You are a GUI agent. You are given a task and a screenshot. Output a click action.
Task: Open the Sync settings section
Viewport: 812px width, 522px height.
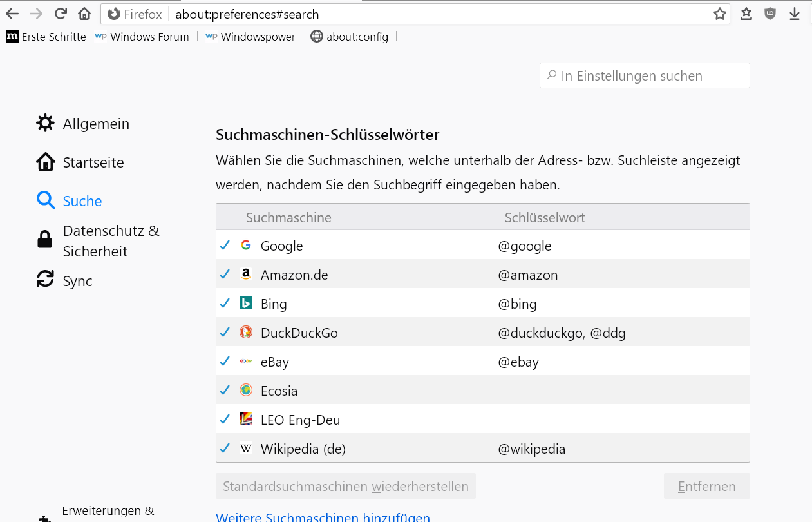[x=77, y=281]
